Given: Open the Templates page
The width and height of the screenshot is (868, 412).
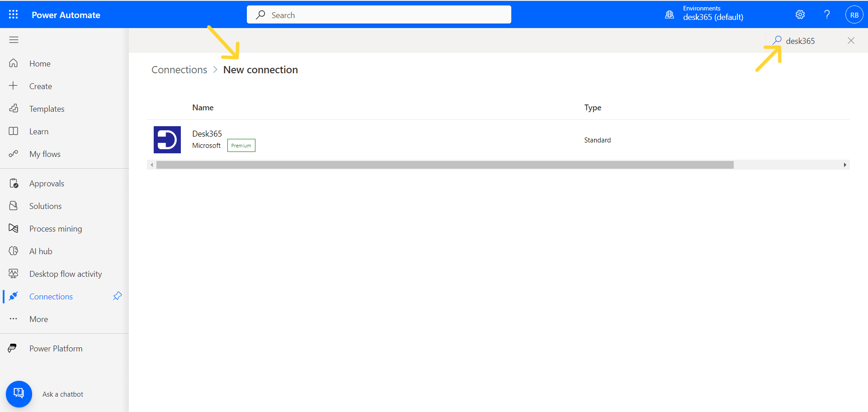Looking at the screenshot, I should pyautogui.click(x=47, y=108).
